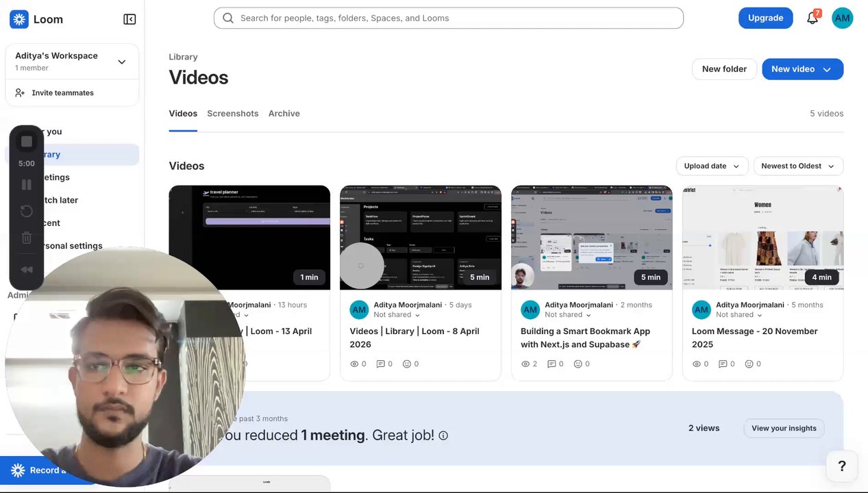868x493 pixels.
Task: Open comments icon on Smart Bookmark App video
Action: pos(551,364)
